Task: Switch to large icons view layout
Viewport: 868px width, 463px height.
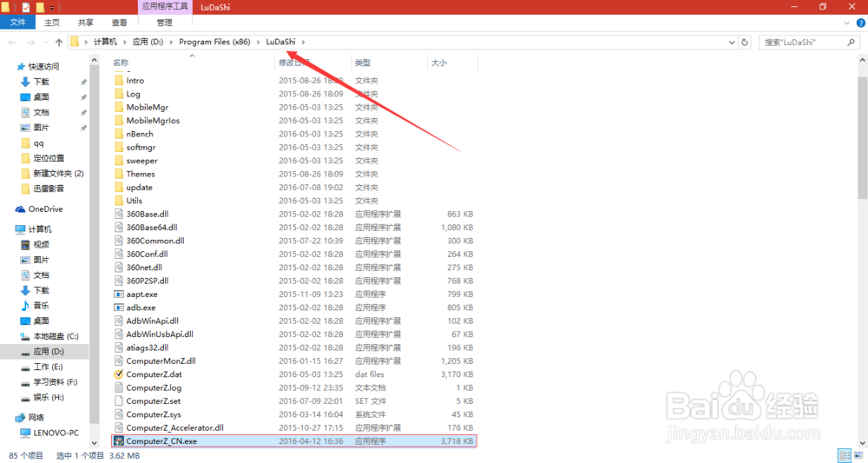Action: (859, 456)
